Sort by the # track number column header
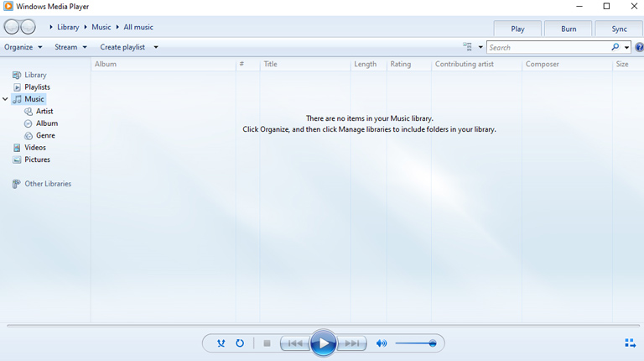Viewport: 644px width, 361px height. pos(247,64)
